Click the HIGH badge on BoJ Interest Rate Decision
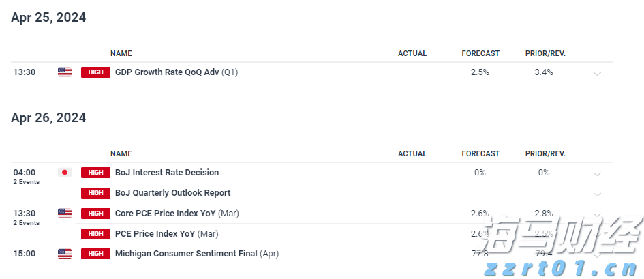644x279 pixels. tap(95, 173)
